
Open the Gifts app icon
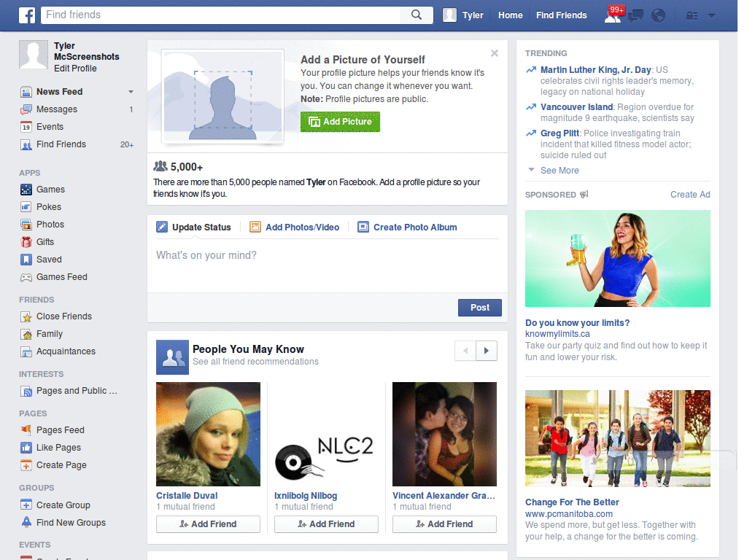point(26,242)
